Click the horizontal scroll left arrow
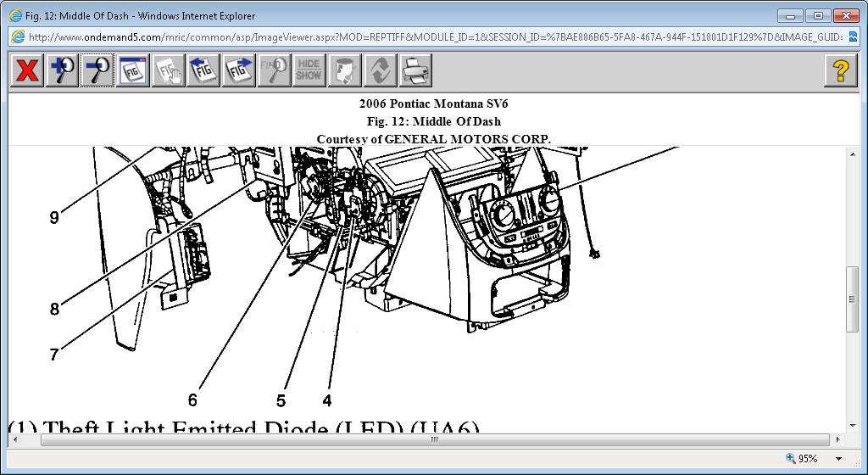The width and height of the screenshot is (868, 475). 14,439
